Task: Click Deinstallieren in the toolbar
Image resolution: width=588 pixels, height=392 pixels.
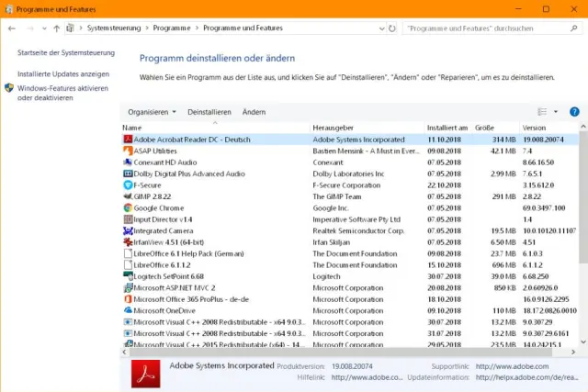Action: click(209, 112)
